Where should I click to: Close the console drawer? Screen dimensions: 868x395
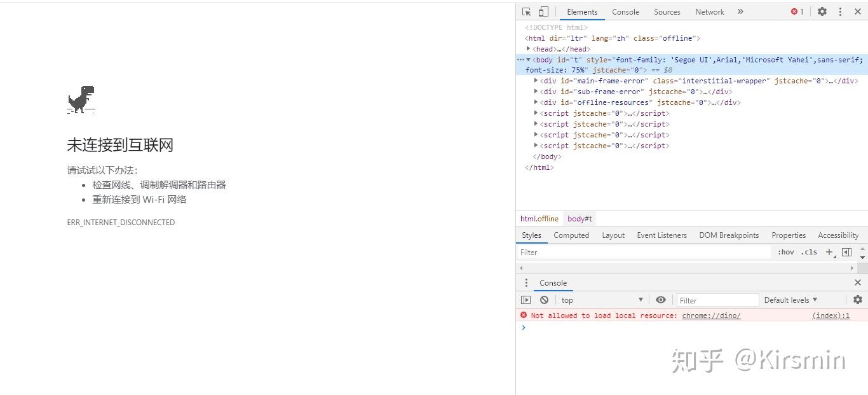click(858, 283)
